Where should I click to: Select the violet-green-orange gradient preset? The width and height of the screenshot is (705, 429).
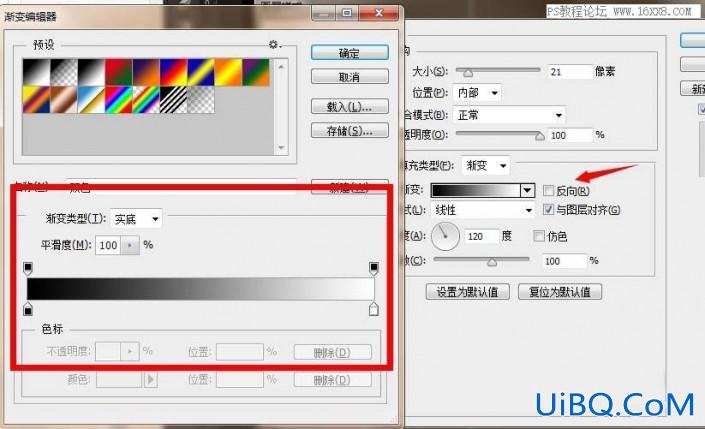point(256,72)
